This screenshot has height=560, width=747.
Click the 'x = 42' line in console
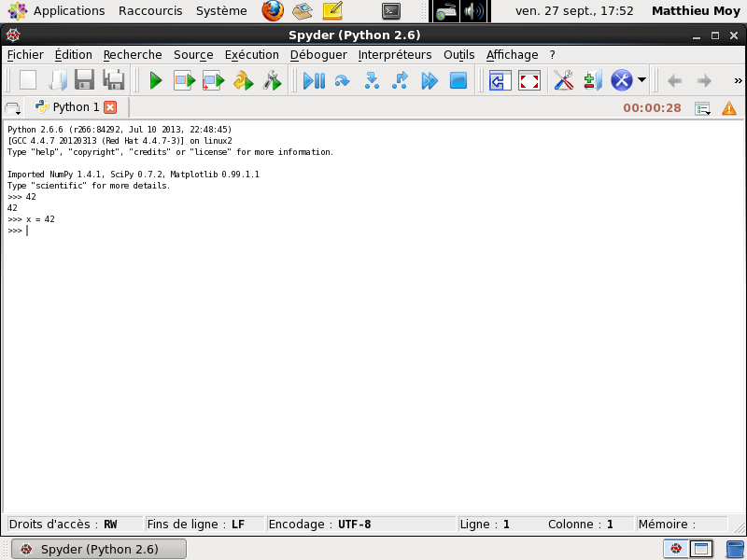click(x=32, y=219)
